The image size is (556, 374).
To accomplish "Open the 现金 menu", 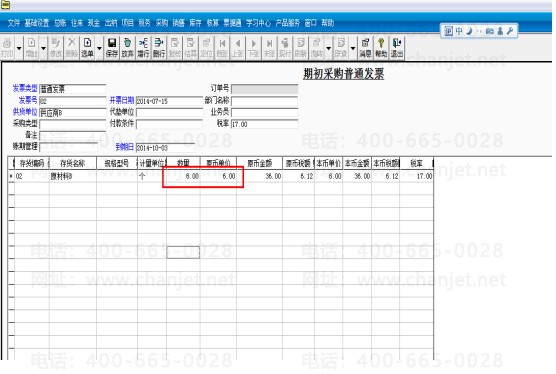I will coord(94,23).
